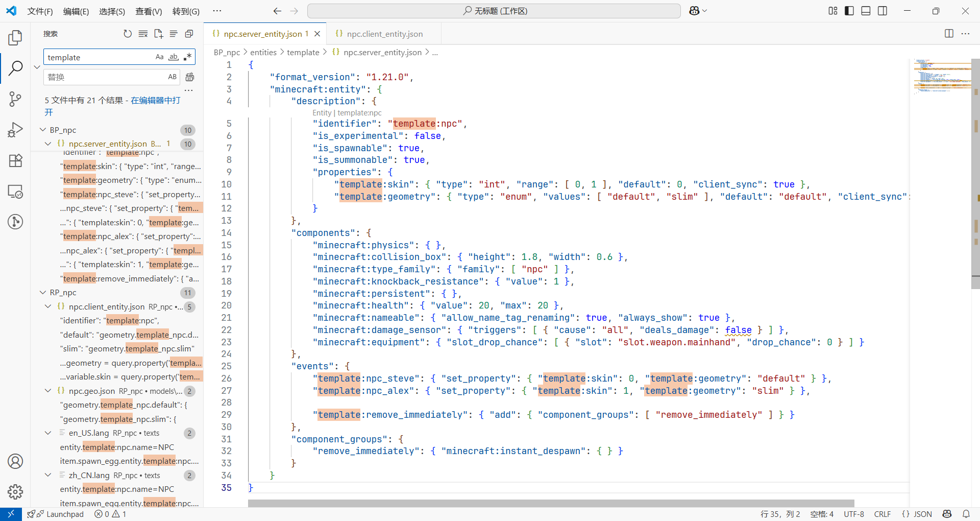Screen dimensions: 980x521
Task: Collapse all search results
Action: (x=189, y=34)
